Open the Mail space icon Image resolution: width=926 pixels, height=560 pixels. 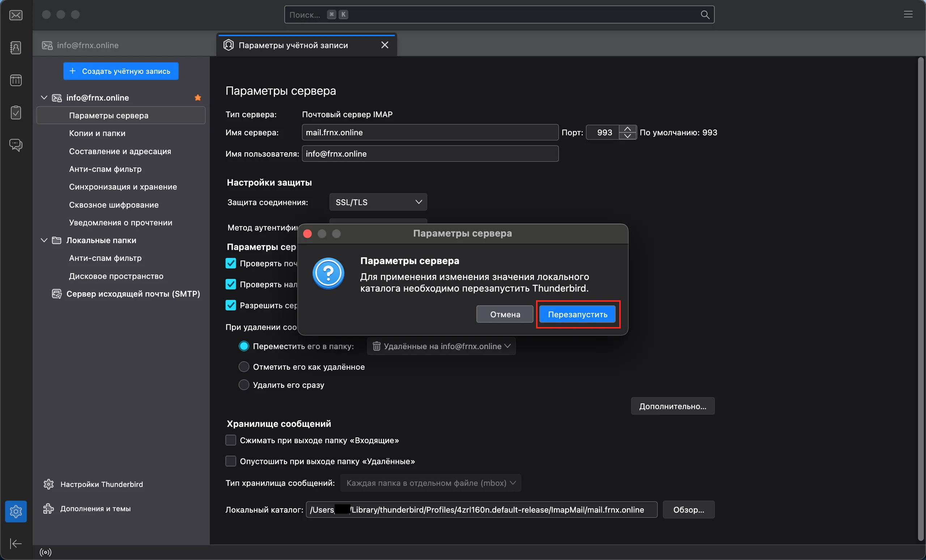click(16, 15)
